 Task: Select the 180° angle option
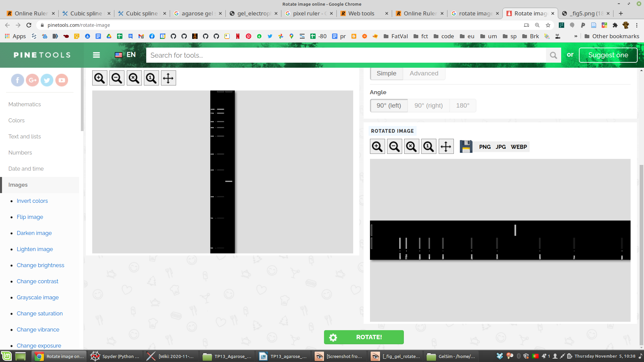(x=463, y=106)
